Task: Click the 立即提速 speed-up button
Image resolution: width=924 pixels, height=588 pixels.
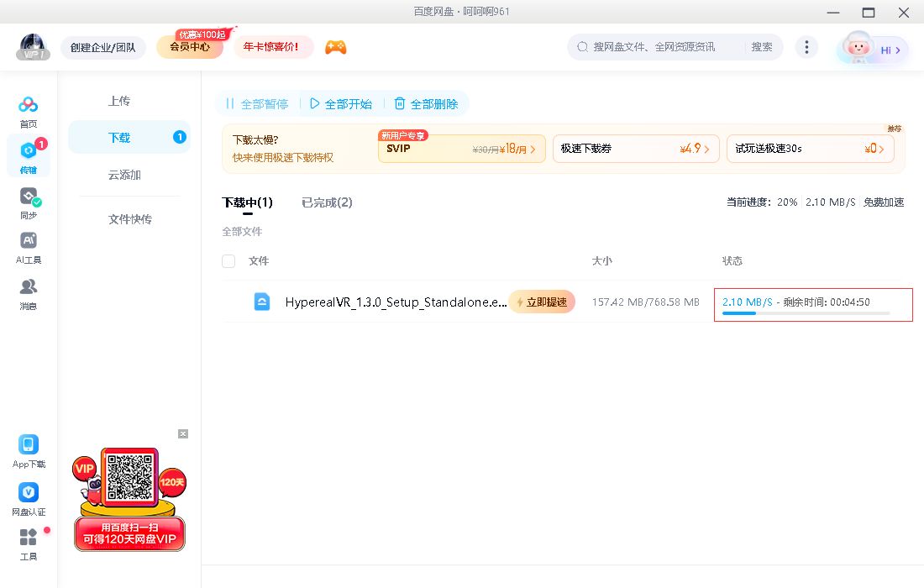Action: 542,302
